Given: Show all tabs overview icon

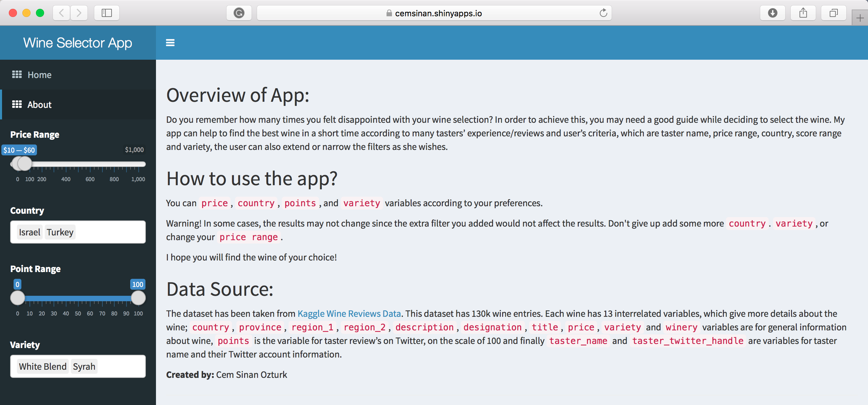Looking at the screenshot, I should 834,13.
